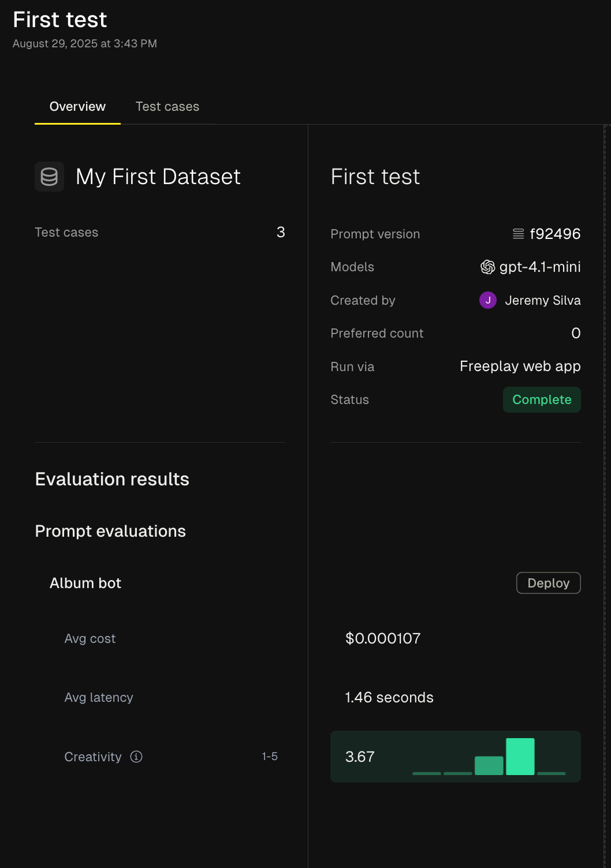Click the Complete status badge

[541, 399]
